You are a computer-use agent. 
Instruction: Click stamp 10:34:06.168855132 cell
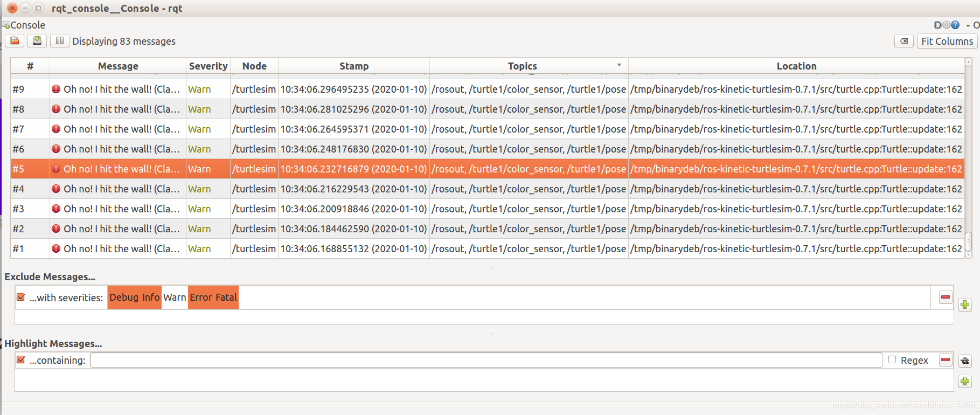coord(353,248)
